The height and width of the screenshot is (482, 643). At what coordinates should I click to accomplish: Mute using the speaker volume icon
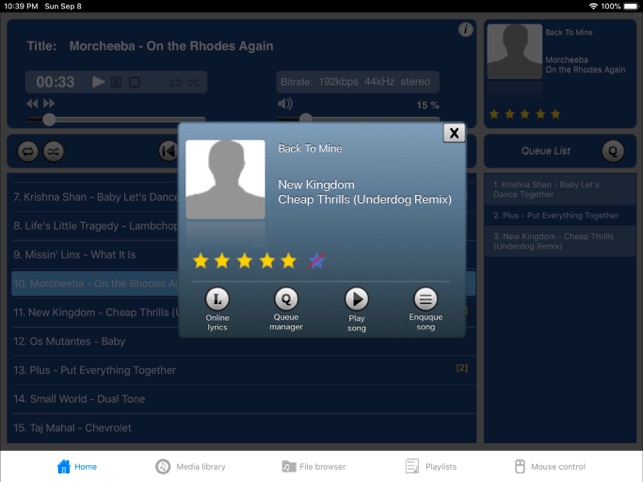(x=285, y=103)
